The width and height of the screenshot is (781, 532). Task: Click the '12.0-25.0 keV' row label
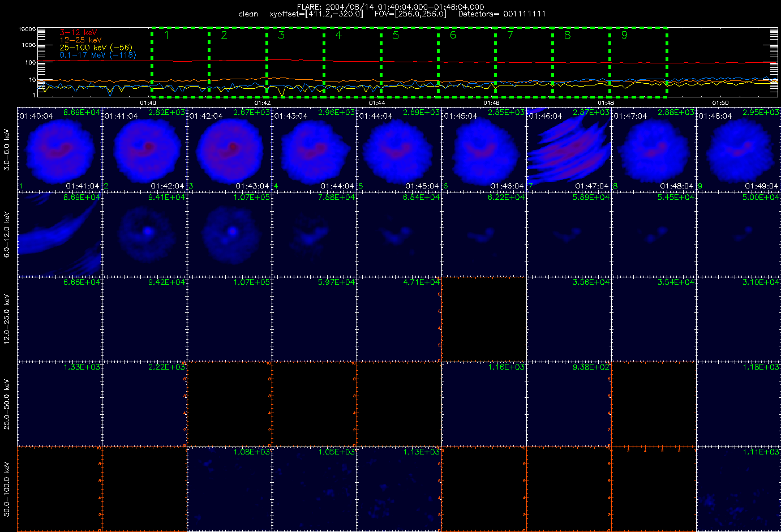click(7, 319)
